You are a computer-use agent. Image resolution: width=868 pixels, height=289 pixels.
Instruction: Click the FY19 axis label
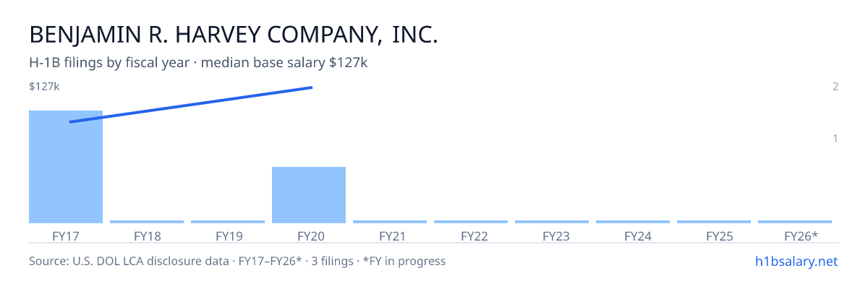[228, 236]
